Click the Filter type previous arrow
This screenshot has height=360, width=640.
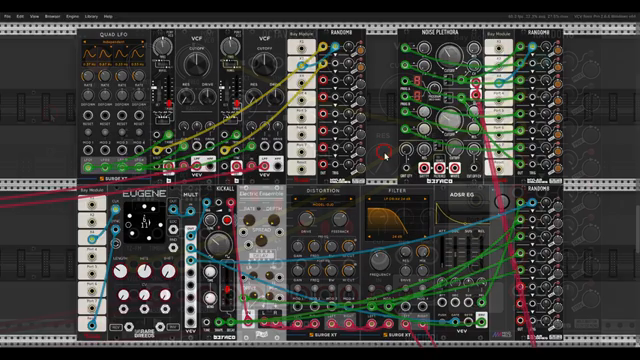(369, 199)
